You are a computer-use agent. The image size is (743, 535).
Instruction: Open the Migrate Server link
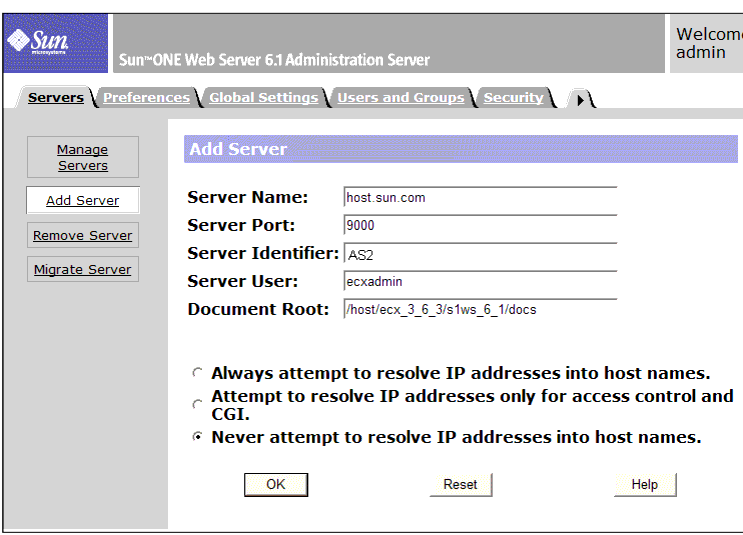click(x=83, y=270)
